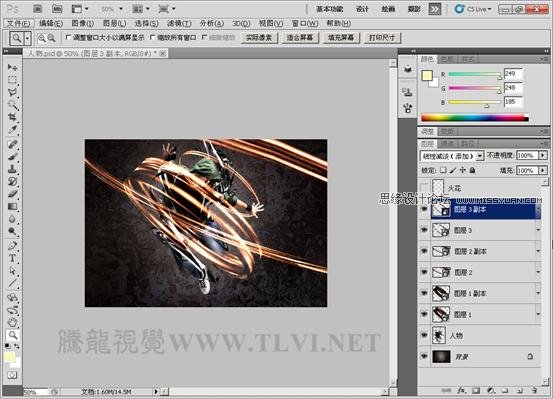The image size is (553, 399).
Task: Click the 打印尺寸 button
Action: [382, 37]
